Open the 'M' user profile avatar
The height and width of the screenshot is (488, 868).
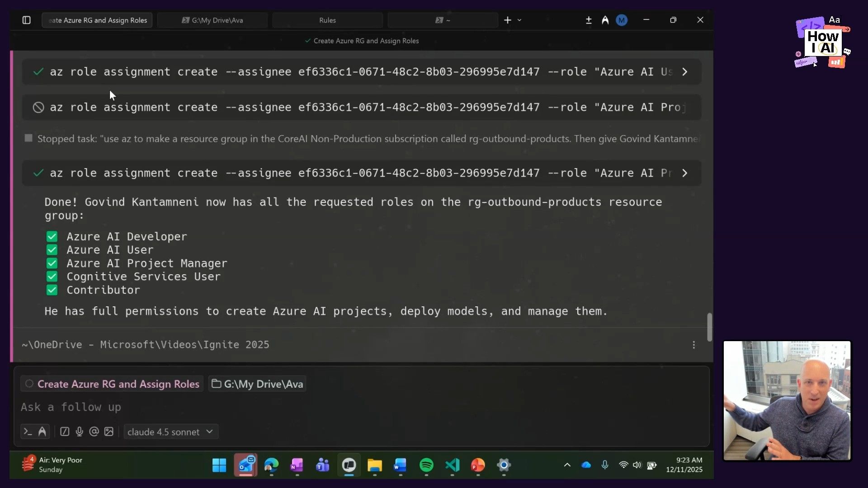click(x=622, y=20)
